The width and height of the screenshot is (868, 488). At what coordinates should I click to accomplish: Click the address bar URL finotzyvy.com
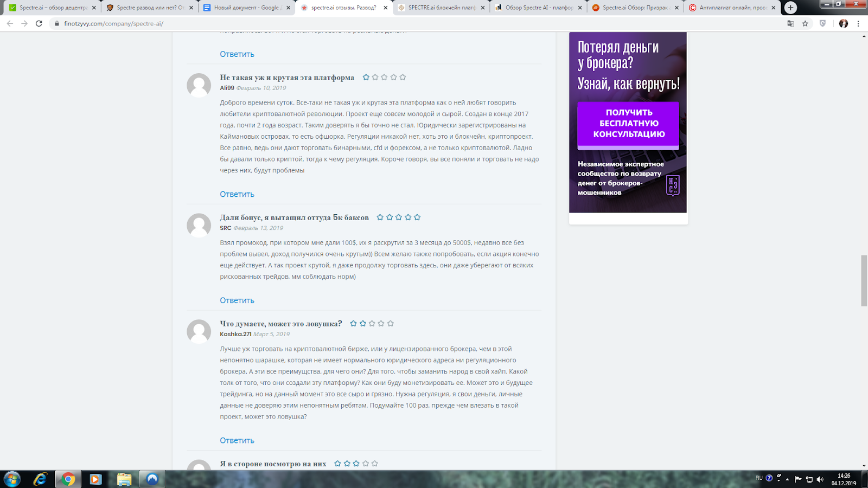pos(113,24)
